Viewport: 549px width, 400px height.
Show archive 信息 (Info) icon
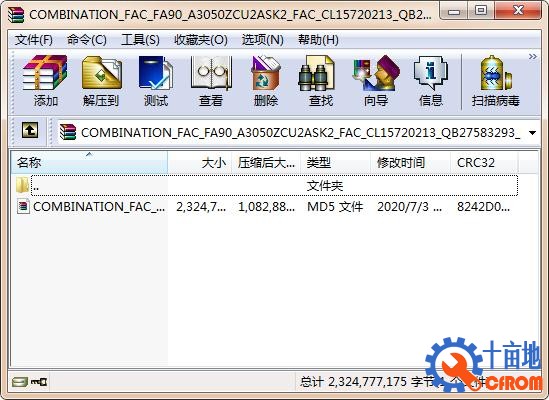coord(431,81)
